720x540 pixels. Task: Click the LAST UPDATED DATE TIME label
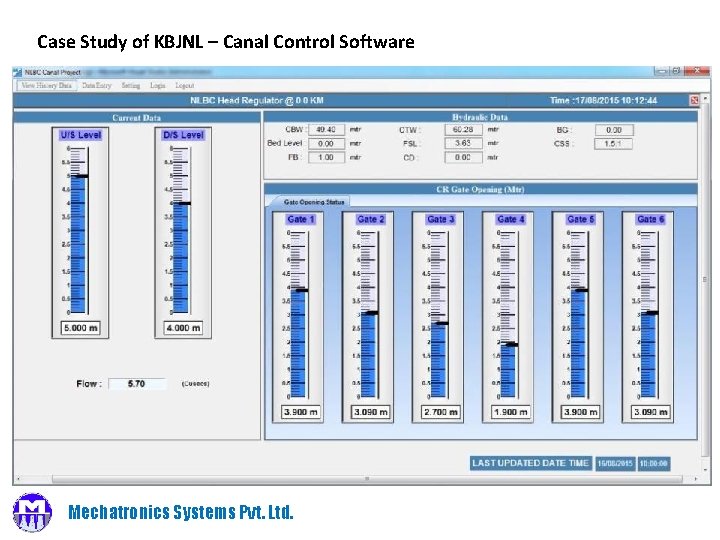click(x=530, y=463)
